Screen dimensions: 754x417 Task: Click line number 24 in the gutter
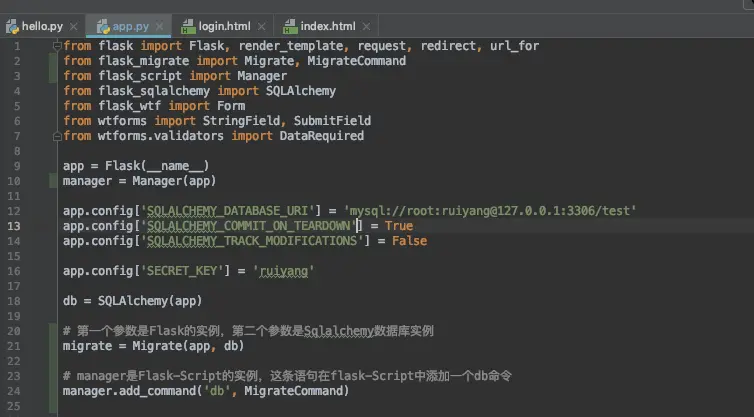tap(14, 391)
